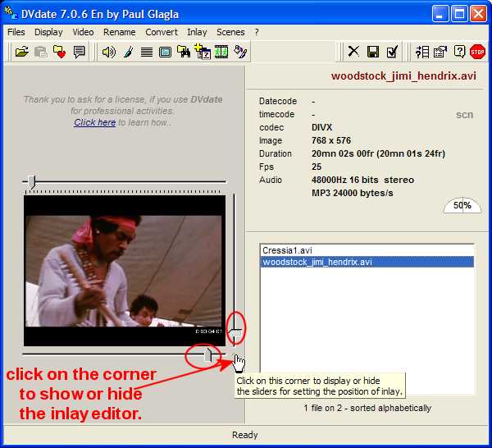
Task: Click the 'scn' label next to timecode
Action: 464,115
